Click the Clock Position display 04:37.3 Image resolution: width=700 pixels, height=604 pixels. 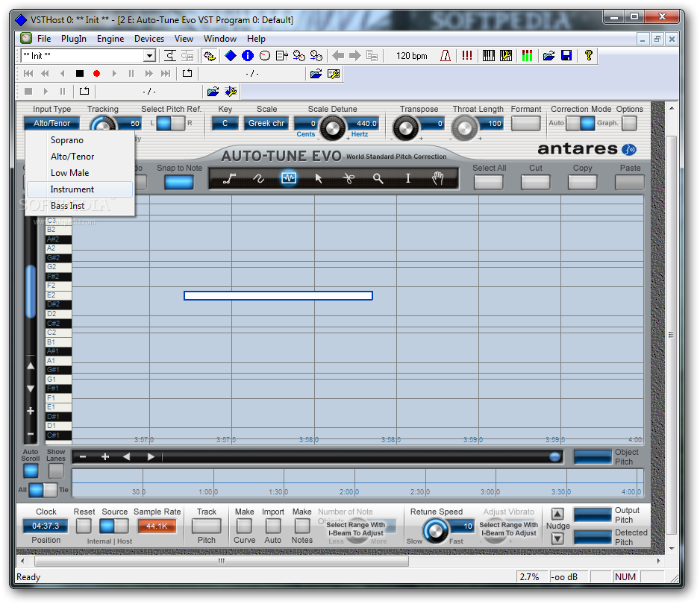45,526
